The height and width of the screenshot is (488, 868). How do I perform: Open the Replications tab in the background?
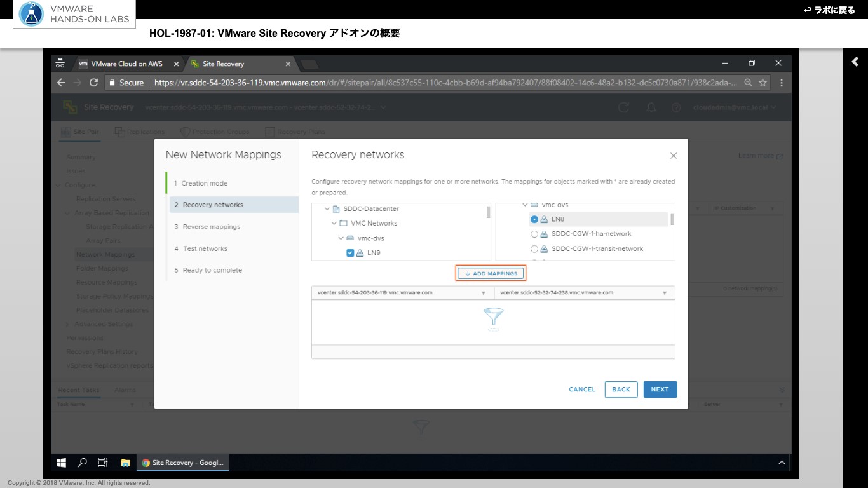click(140, 132)
